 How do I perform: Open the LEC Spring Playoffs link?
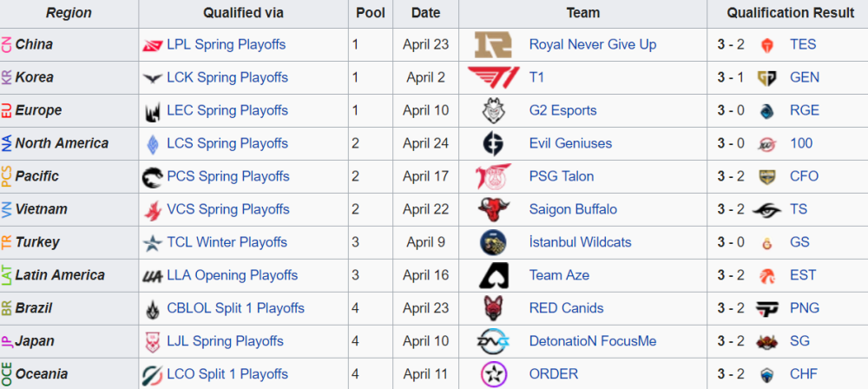227,110
